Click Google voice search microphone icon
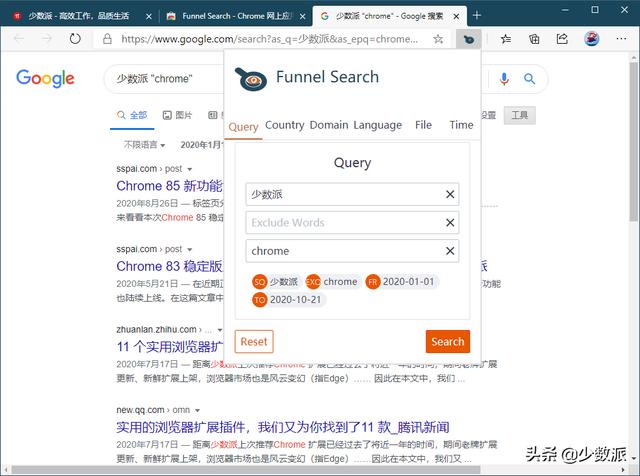 504,79
